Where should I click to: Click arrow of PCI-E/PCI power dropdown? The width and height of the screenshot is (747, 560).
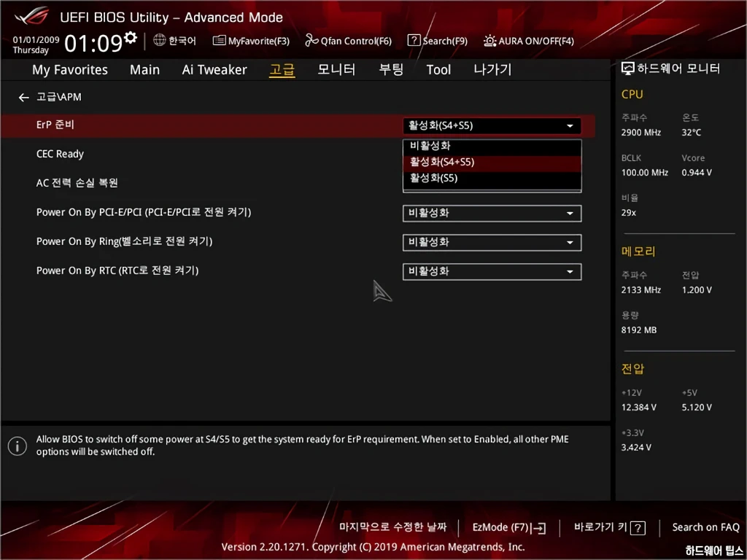click(570, 214)
